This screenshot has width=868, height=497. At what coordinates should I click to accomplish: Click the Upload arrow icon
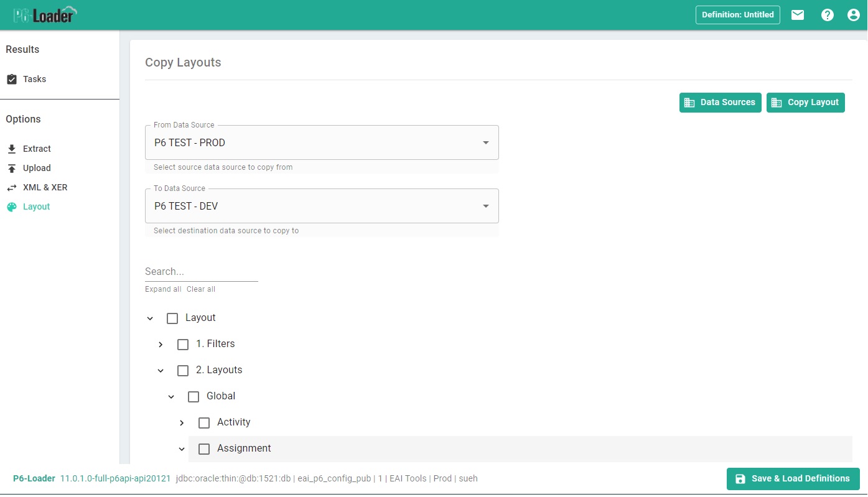[x=12, y=169]
